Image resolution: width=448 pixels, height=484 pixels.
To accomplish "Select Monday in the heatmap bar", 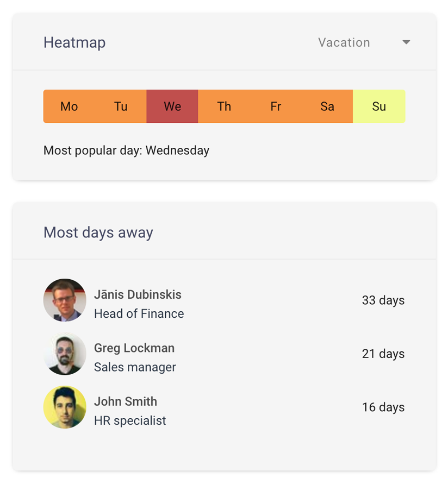I will click(69, 106).
